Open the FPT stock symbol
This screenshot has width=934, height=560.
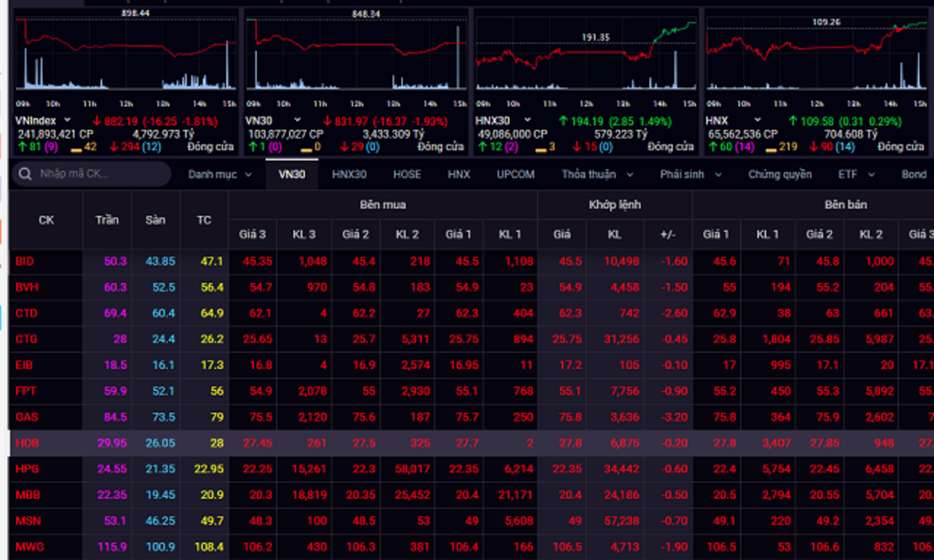tap(25, 390)
